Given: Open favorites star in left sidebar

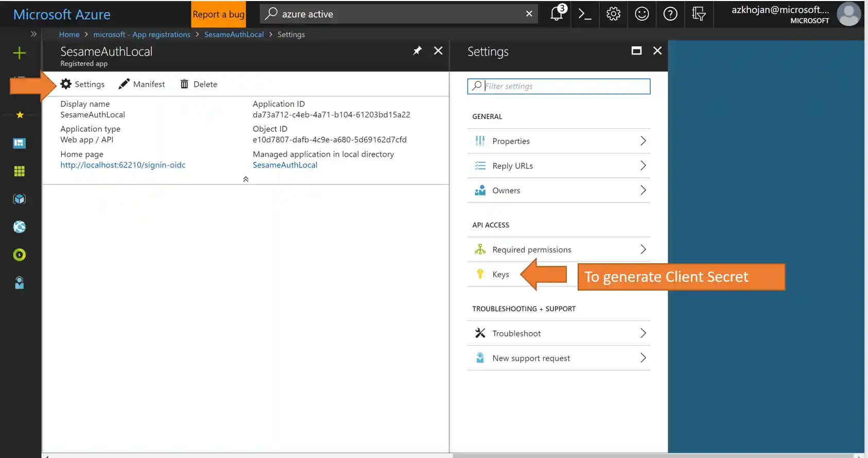Looking at the screenshot, I should [x=20, y=115].
